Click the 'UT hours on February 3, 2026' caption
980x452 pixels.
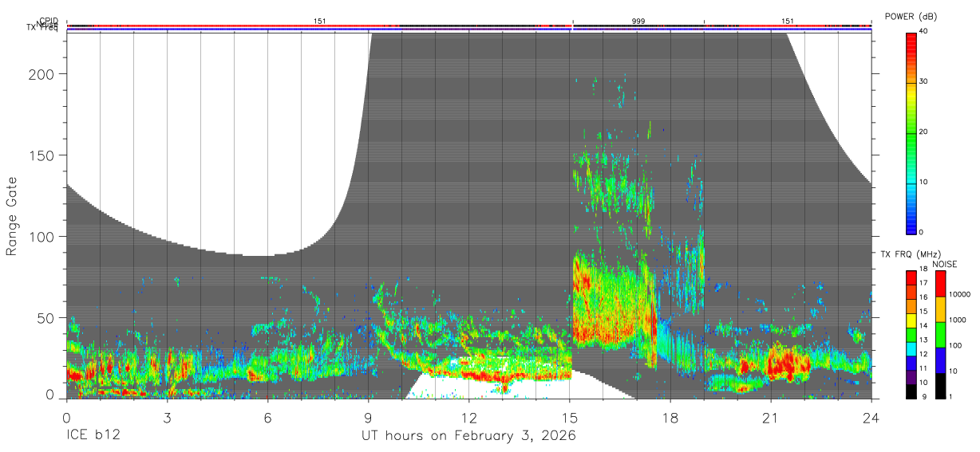coord(468,436)
